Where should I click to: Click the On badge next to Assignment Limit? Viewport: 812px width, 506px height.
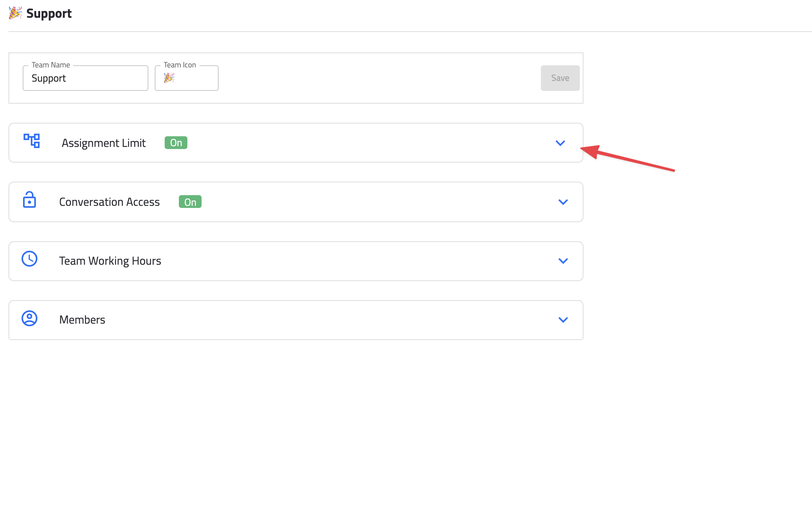176,143
